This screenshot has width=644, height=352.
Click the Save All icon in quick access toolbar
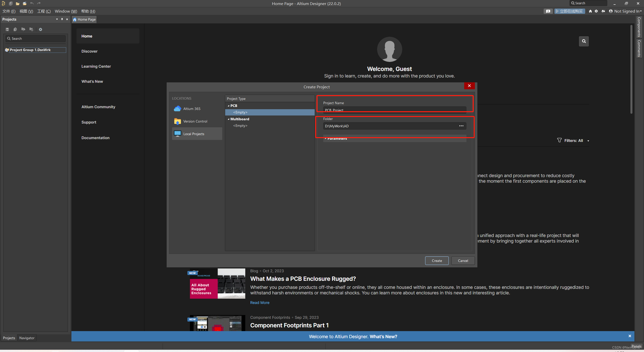(x=11, y=4)
